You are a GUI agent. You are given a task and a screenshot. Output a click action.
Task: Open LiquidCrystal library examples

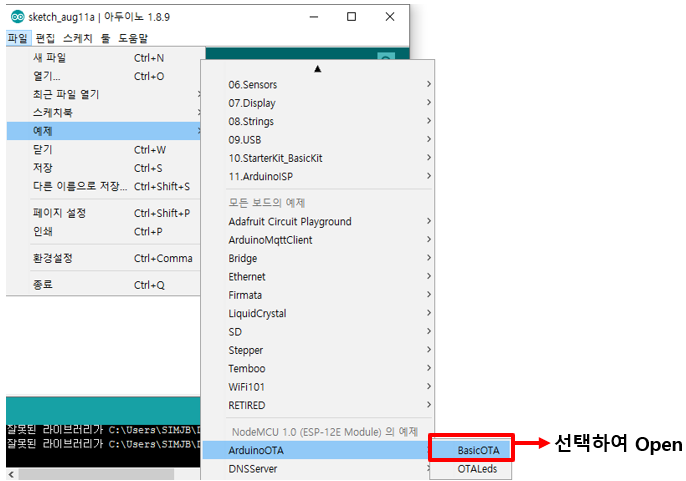[318, 313]
